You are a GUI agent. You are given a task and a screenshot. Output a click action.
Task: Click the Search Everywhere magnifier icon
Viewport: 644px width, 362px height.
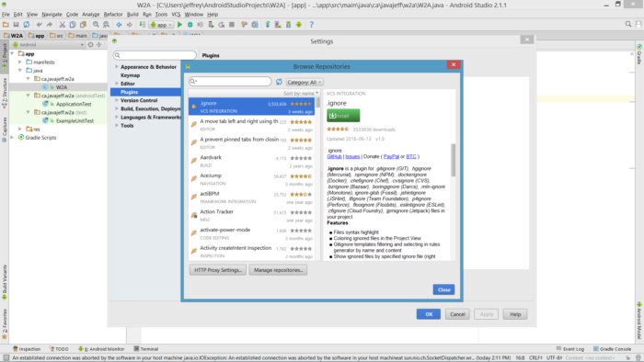(628, 24)
